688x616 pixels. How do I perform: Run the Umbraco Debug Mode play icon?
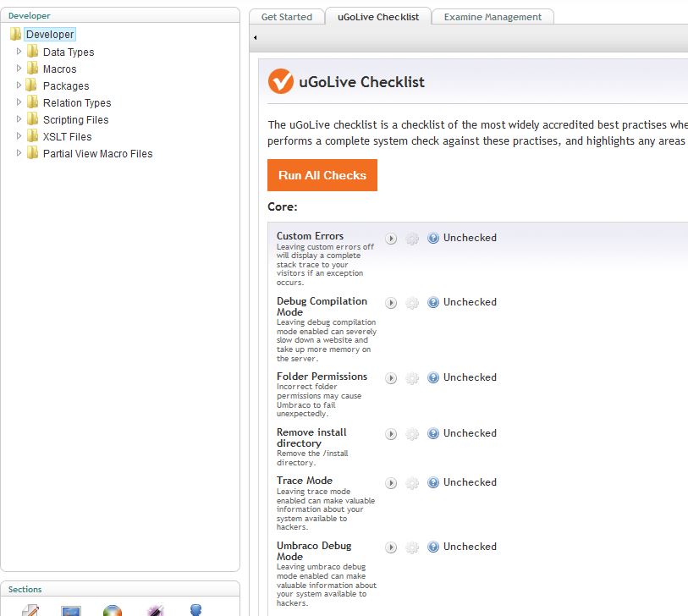click(x=391, y=547)
